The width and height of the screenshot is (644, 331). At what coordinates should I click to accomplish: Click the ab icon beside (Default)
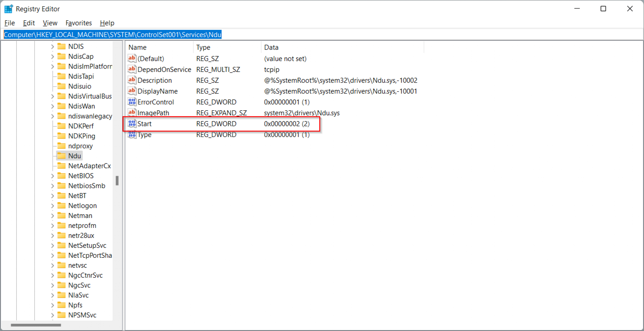pos(132,58)
